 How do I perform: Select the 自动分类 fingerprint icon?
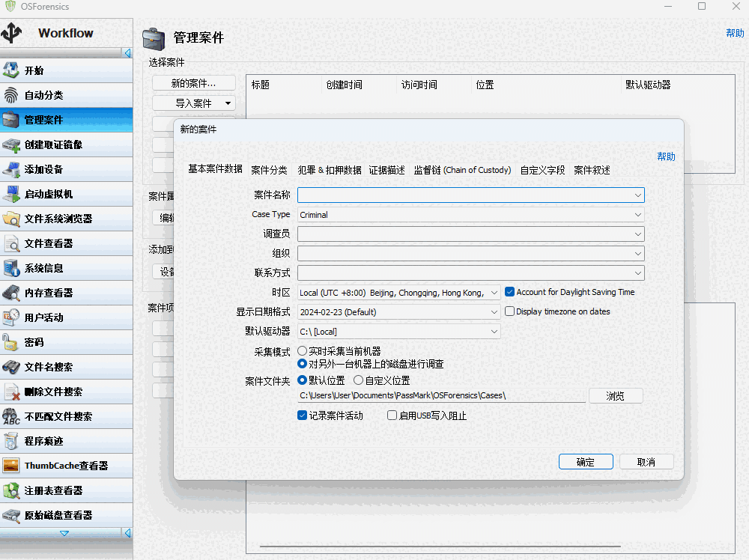11,95
